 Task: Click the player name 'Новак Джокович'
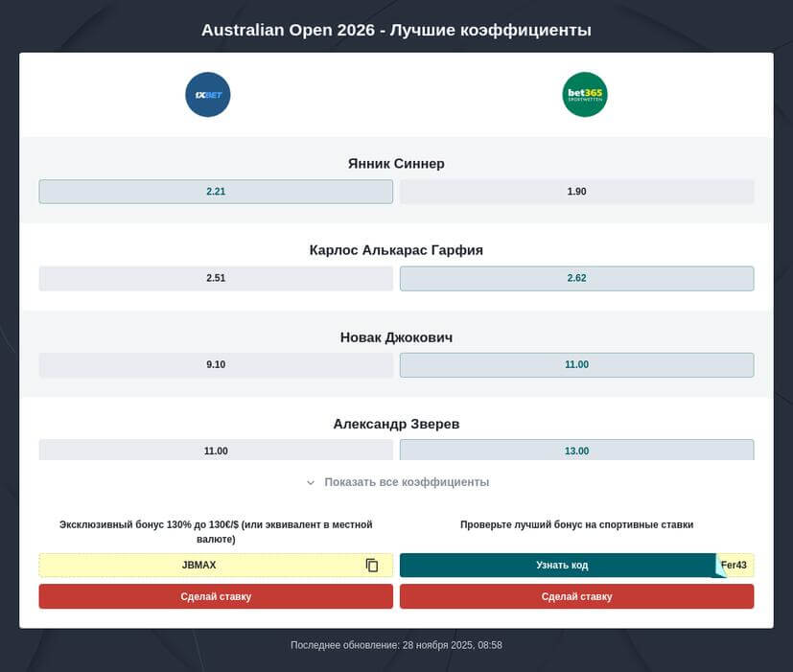(396, 336)
